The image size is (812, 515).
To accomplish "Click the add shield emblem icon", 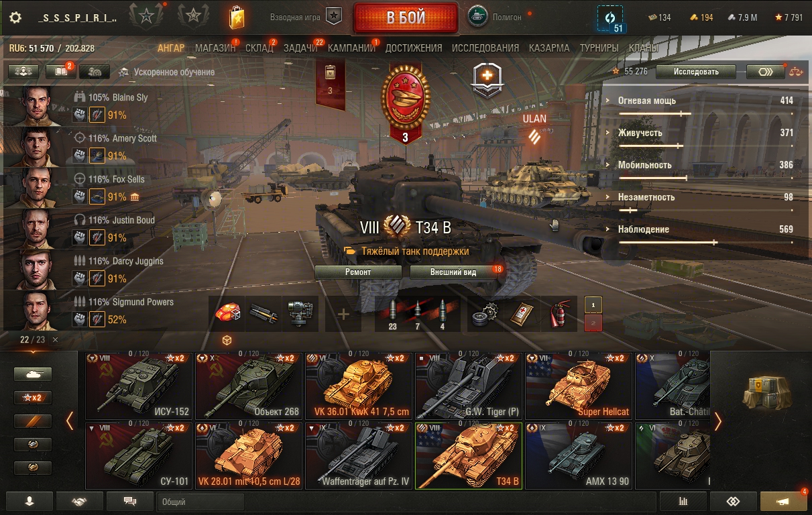I will tap(487, 78).
